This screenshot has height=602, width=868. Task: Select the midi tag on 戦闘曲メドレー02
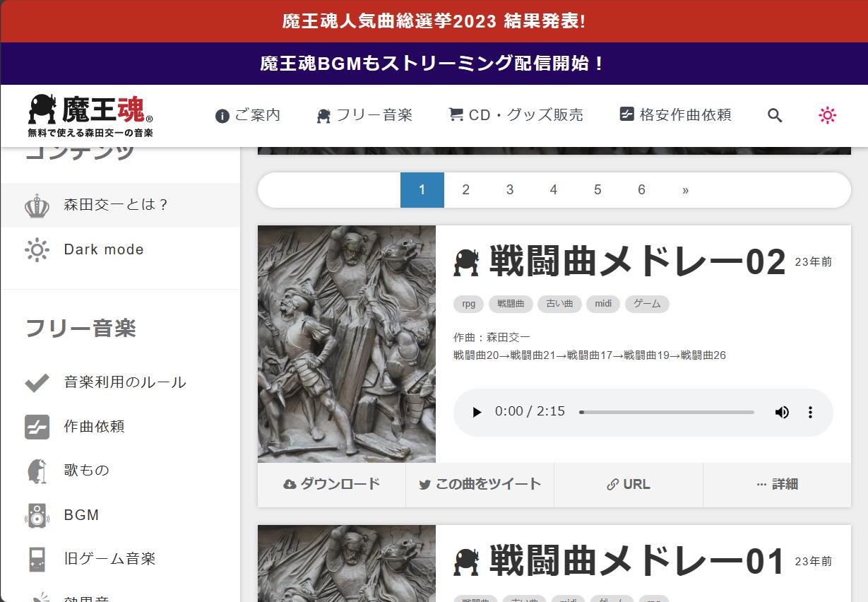(x=603, y=304)
